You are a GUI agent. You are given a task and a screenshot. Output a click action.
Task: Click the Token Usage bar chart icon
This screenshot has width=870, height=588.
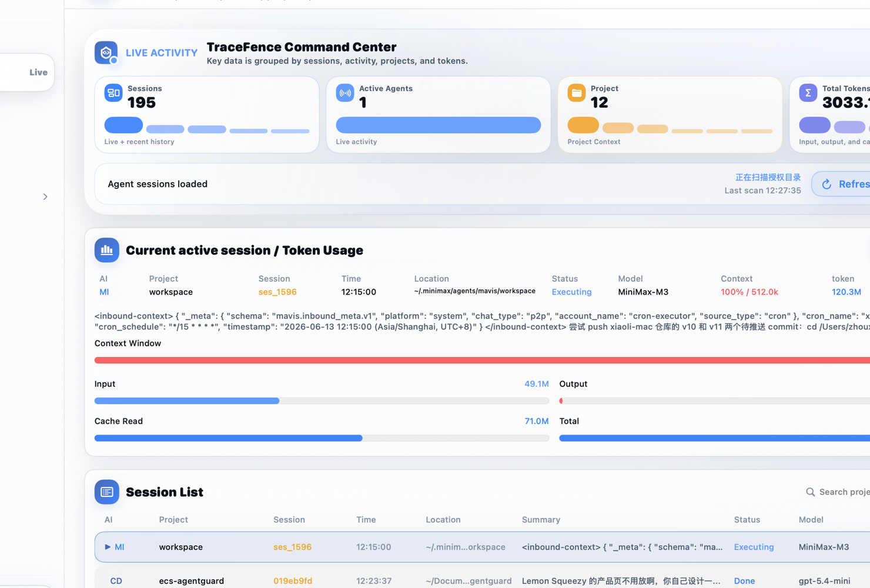coord(107,250)
